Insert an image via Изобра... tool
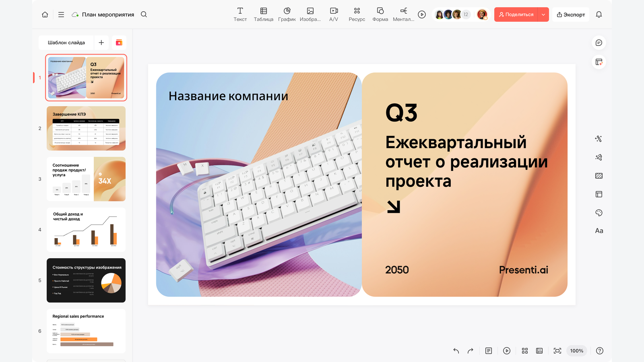 pos(310,14)
